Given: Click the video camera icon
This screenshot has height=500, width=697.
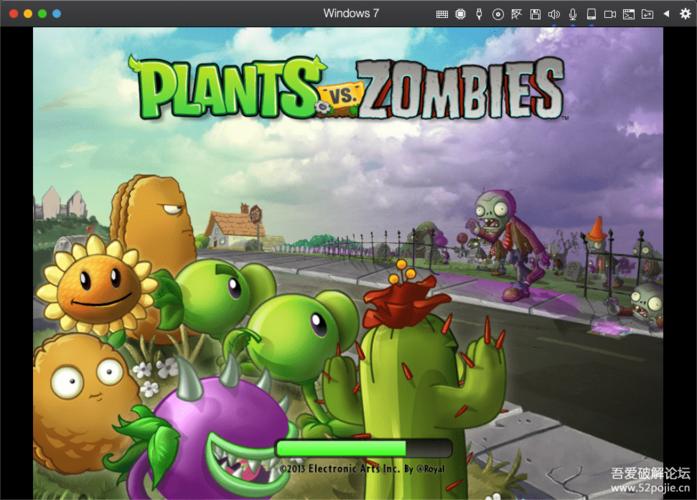Looking at the screenshot, I should [610, 14].
